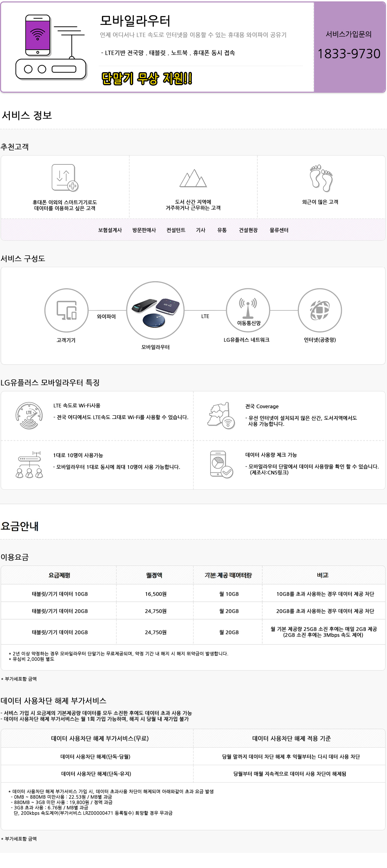Click the LTE speed gauge icon
Screen dimensions: 387x868
(x=29, y=416)
